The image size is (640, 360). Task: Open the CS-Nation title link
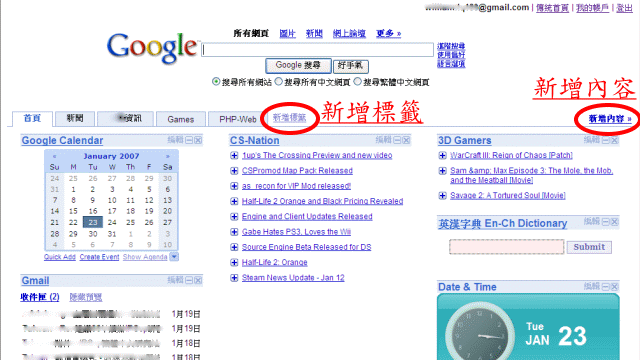pos(254,140)
